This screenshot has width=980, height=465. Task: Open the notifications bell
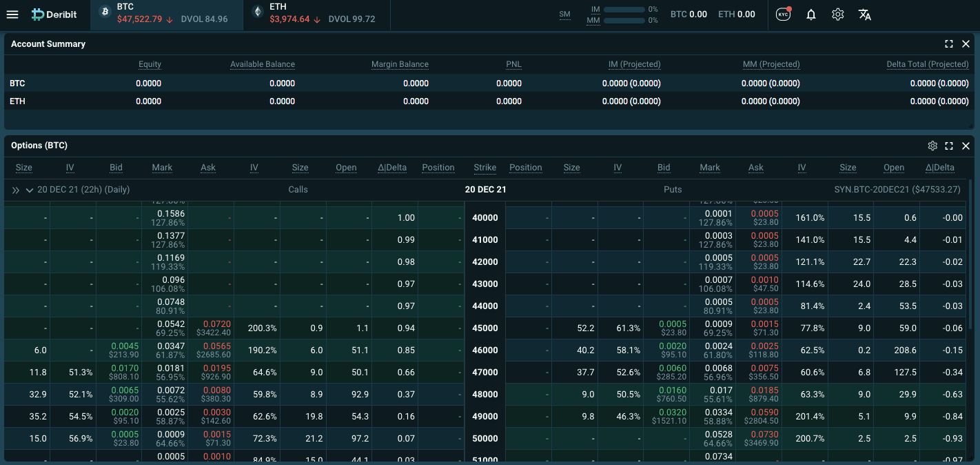tap(811, 14)
